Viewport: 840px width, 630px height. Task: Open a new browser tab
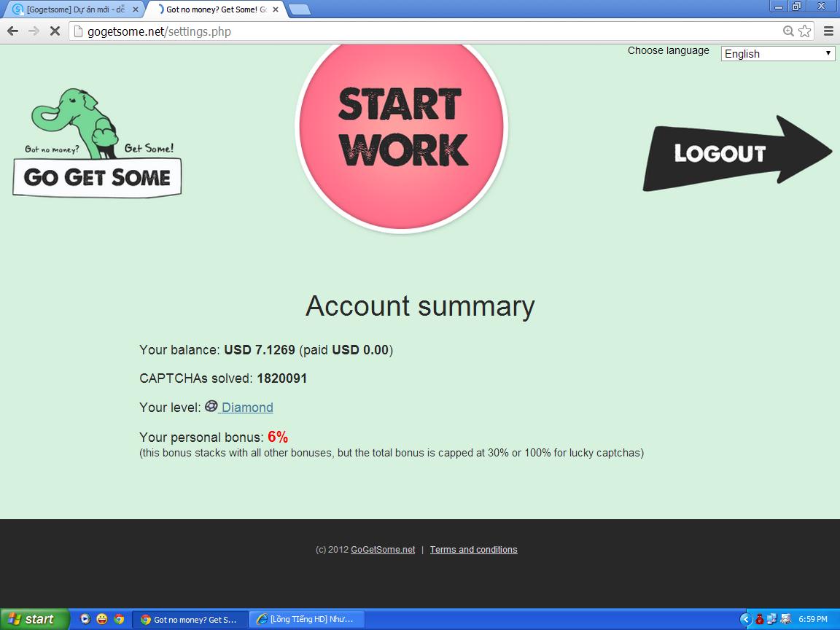pyautogui.click(x=299, y=9)
